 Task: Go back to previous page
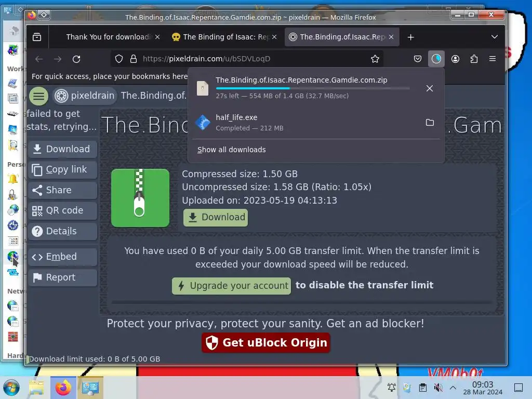pyautogui.click(x=39, y=59)
